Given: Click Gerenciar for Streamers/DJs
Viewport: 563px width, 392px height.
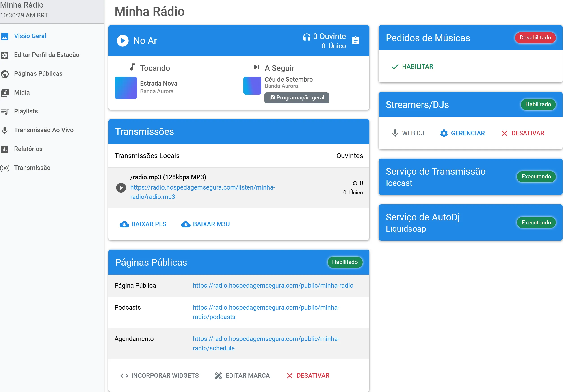Looking at the screenshot, I should click(x=462, y=133).
